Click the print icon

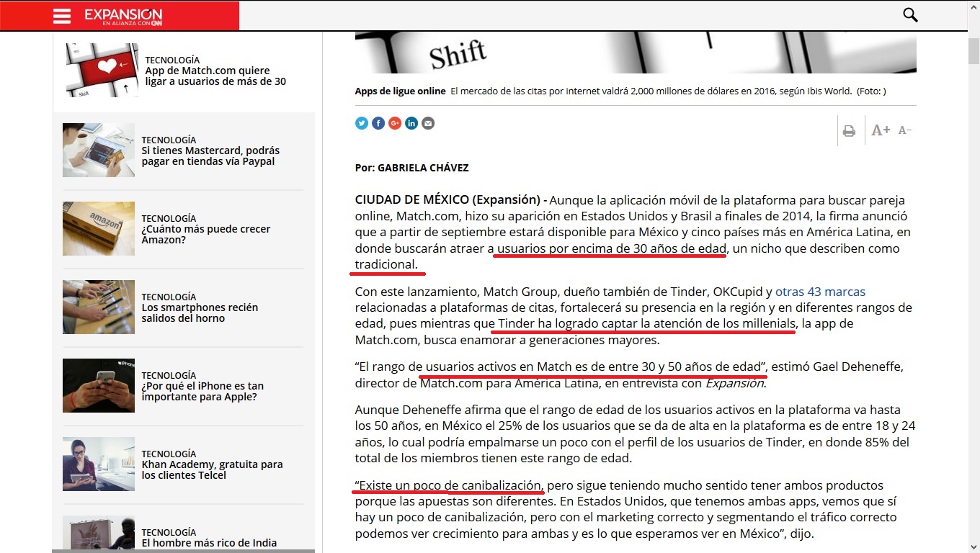[x=849, y=131]
